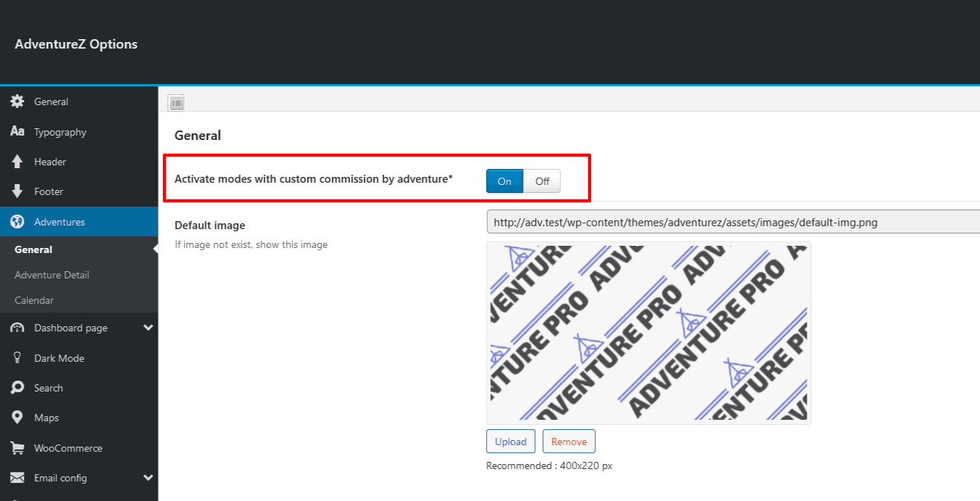980x501 pixels.
Task: Open the Calendar subsection
Action: 34,300
